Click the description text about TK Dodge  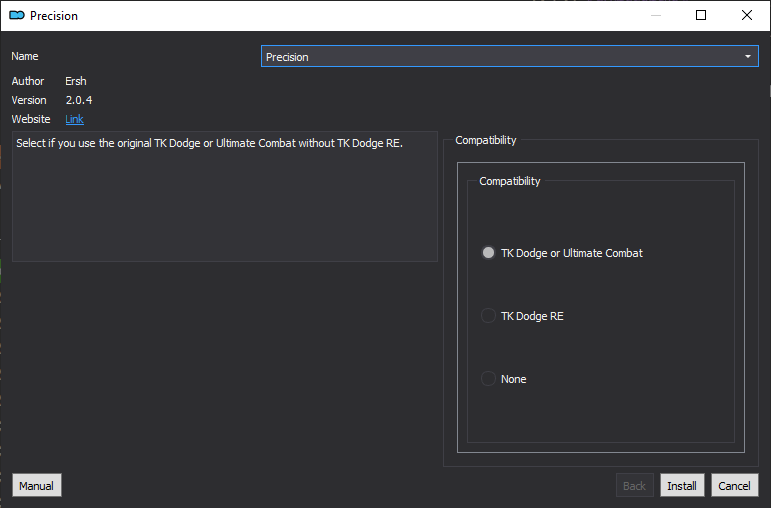(x=209, y=143)
